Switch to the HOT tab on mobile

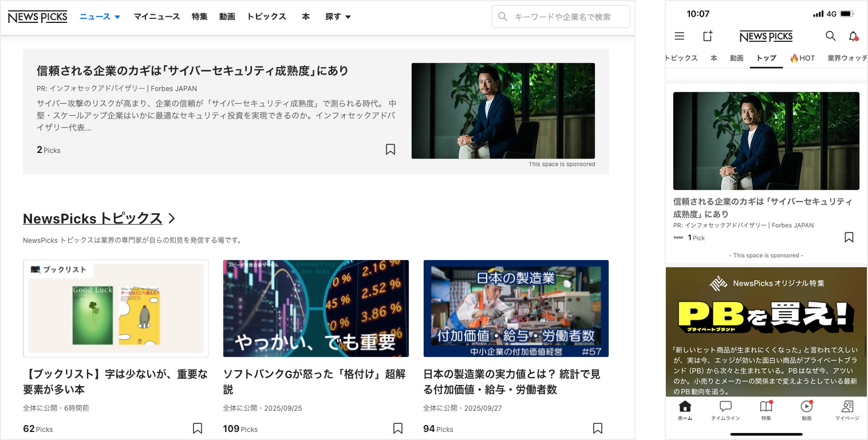[x=802, y=58]
